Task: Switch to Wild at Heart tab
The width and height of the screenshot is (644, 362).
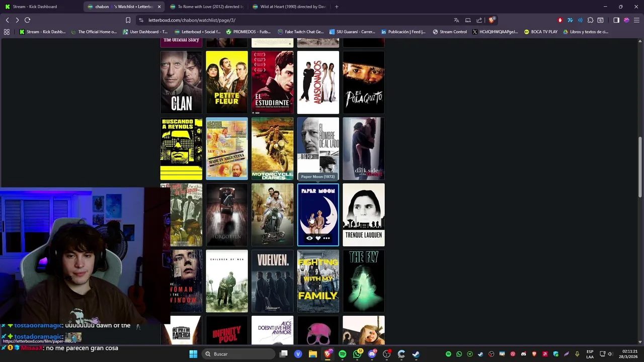Action: click(289, 7)
